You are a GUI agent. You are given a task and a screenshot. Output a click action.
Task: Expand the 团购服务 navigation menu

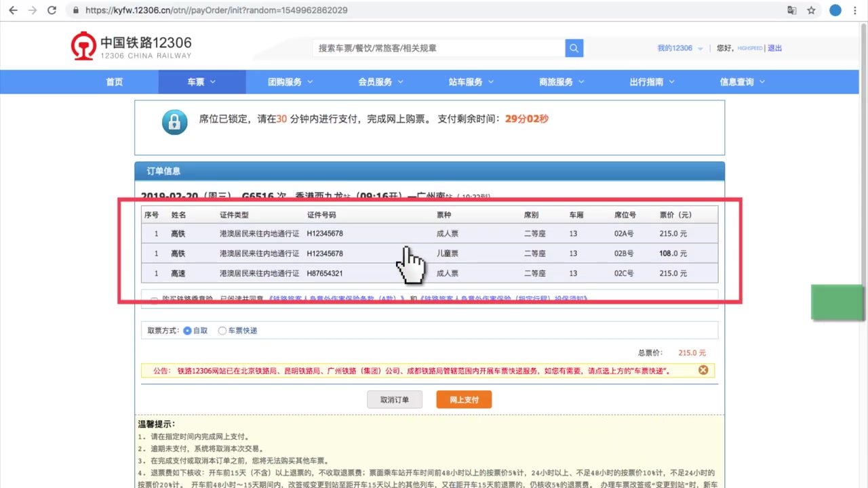290,82
